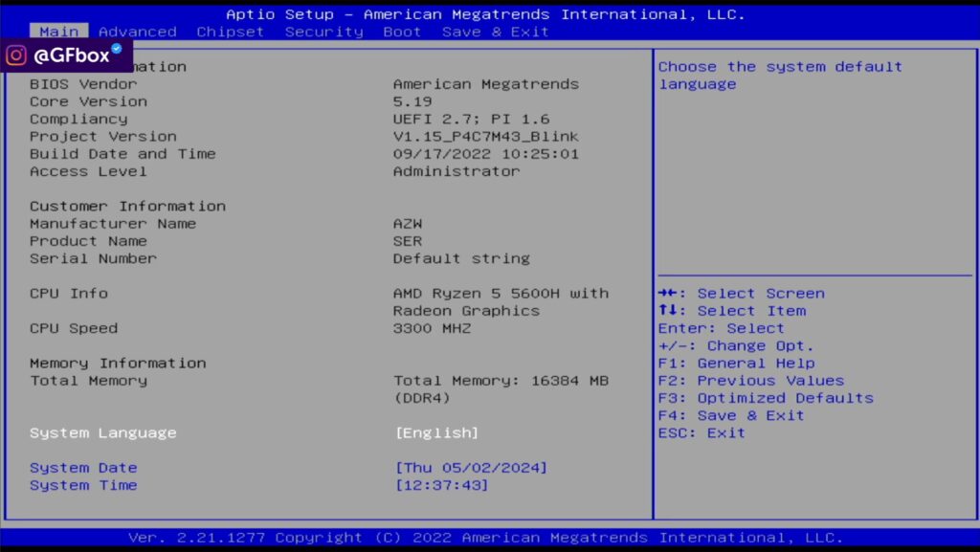Click the Compliancy label
The image size is (980, 552).
[78, 119]
